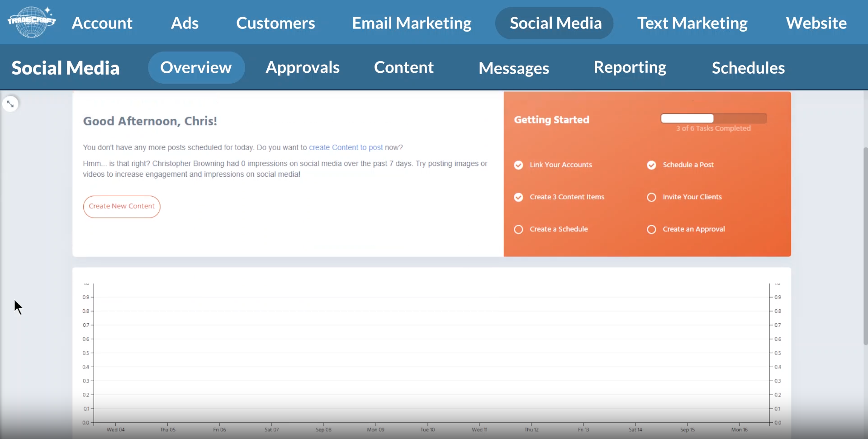Click the Create New Content button

tap(122, 207)
